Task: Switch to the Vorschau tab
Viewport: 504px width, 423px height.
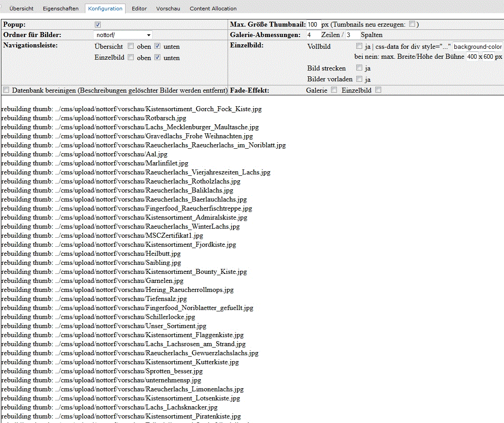Action: point(168,9)
